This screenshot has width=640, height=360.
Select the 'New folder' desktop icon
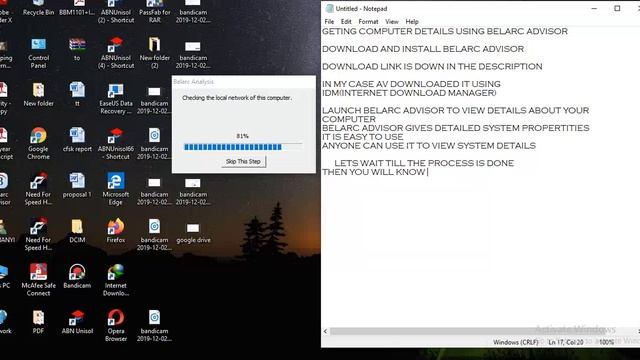pyautogui.click(x=38, y=95)
